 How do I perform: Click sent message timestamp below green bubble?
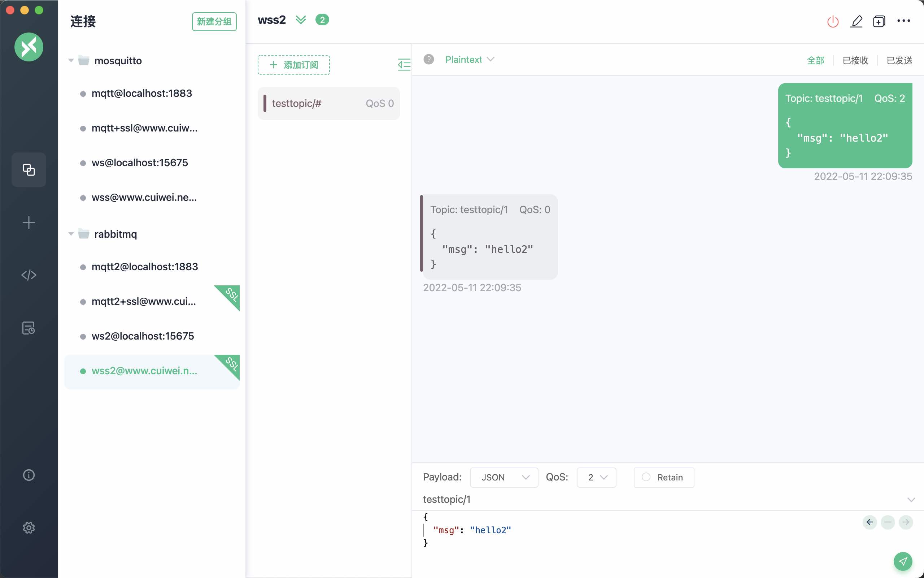[863, 176]
